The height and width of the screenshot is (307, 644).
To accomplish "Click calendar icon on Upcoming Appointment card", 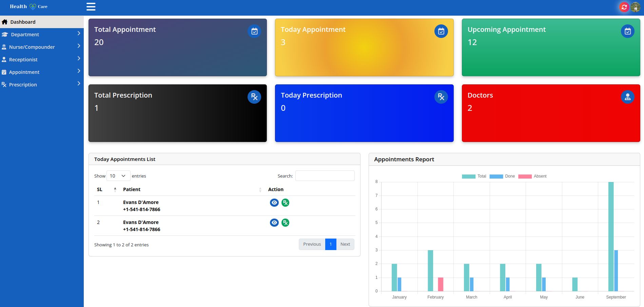I will (x=628, y=31).
